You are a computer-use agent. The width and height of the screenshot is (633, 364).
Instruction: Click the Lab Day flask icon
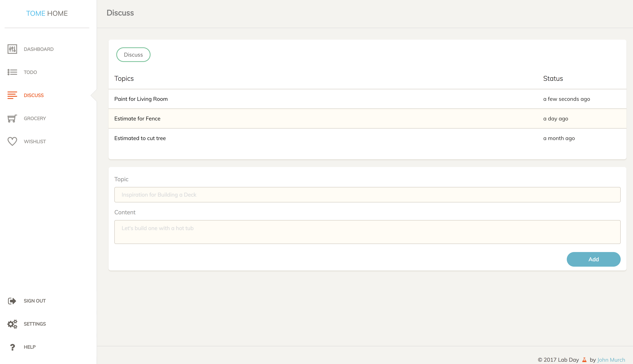(584, 360)
